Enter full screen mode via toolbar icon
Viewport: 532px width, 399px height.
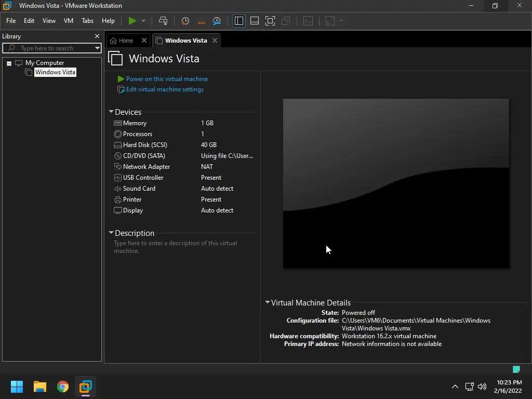click(270, 21)
